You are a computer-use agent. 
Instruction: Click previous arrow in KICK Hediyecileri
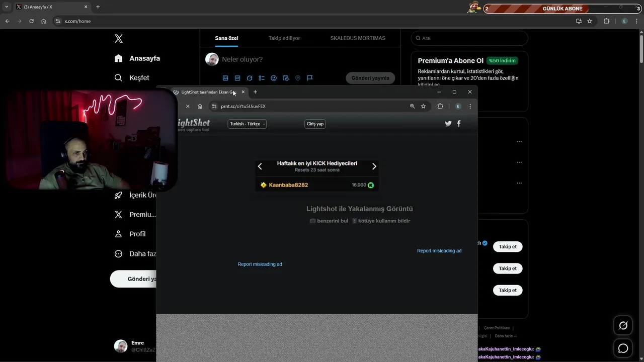pyautogui.click(x=260, y=166)
